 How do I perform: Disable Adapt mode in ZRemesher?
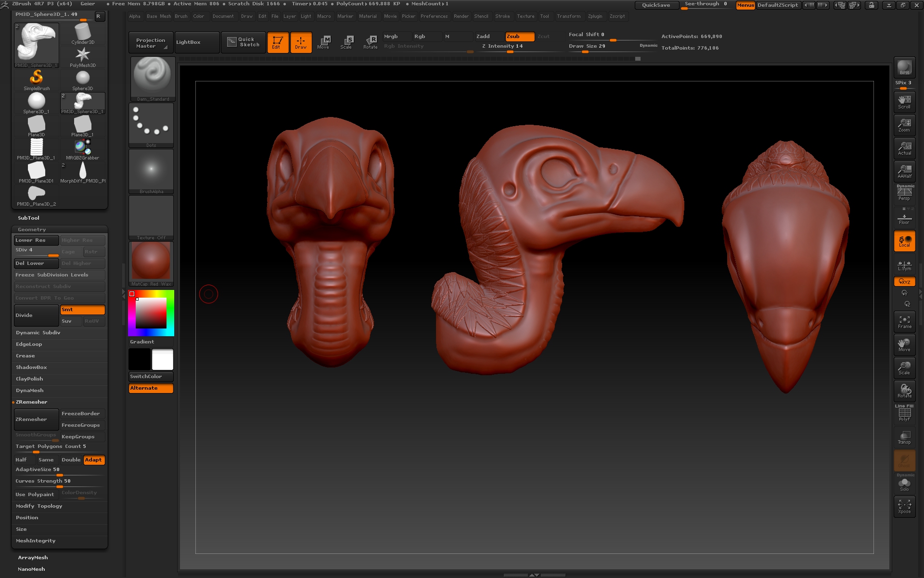[94, 460]
